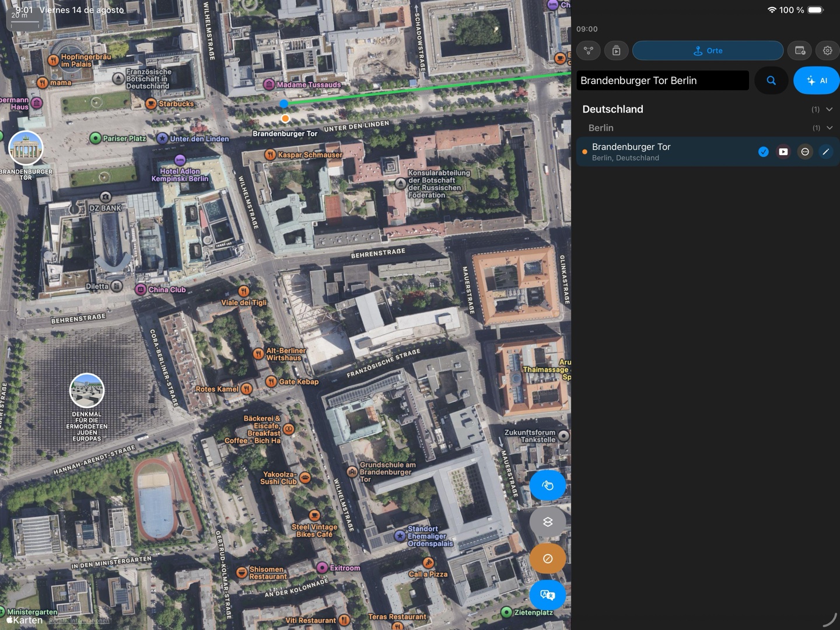The width and height of the screenshot is (840, 630).
Task: Select the Brandenburger Tor list row
Action: 708,152
